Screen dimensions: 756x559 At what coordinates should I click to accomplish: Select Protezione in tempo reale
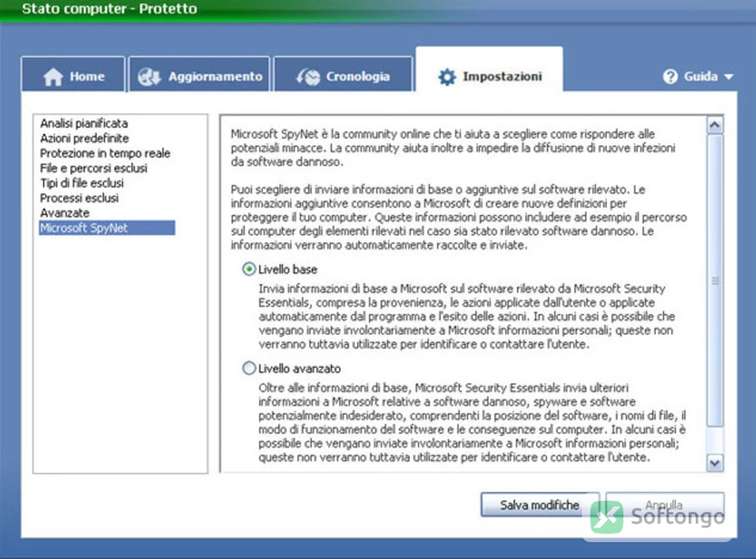tap(105, 153)
